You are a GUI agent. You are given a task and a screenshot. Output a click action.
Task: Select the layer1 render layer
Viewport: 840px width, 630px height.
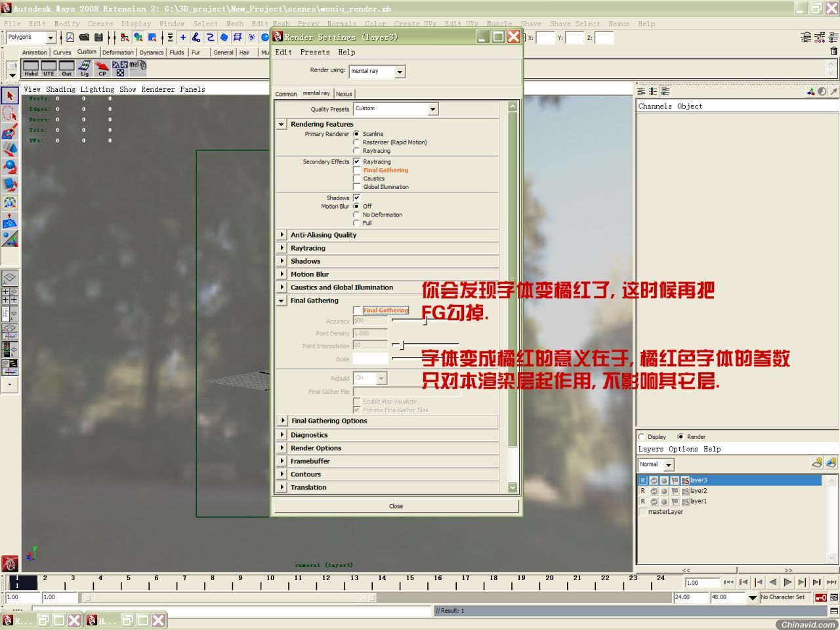coord(698,501)
